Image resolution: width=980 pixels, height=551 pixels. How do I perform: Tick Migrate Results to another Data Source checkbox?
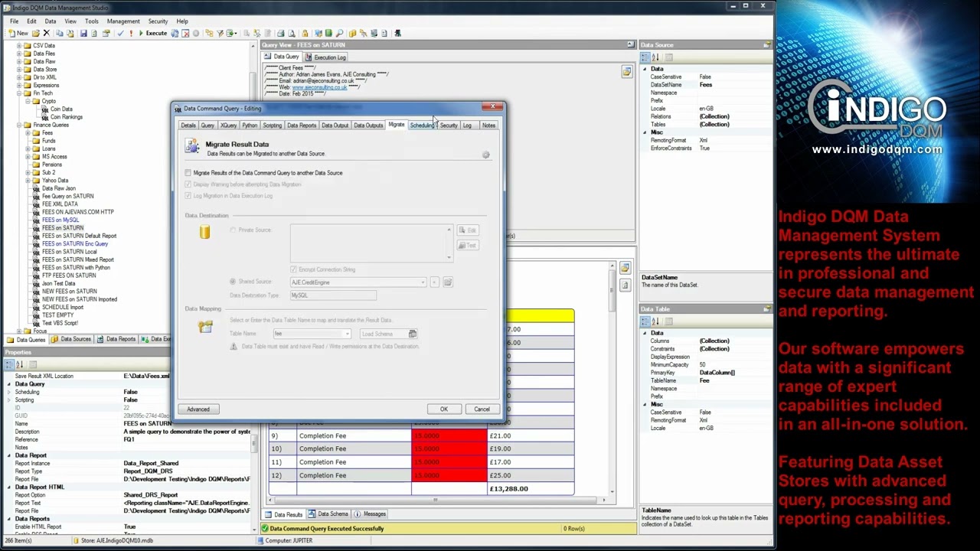(x=188, y=173)
